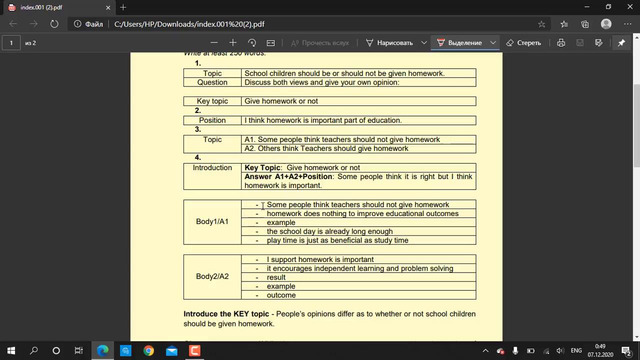Close the index.001 (2).pdf tab
The width and height of the screenshot is (640, 360).
108,7
